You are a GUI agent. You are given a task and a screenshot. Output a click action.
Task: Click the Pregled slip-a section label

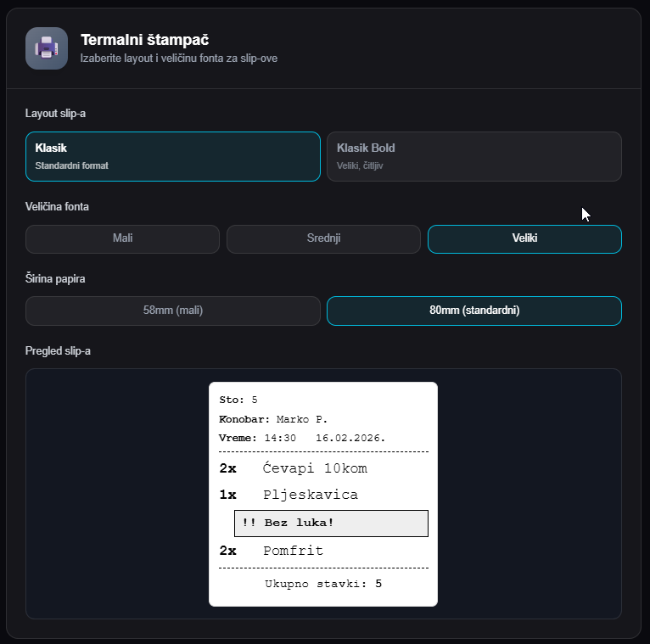click(x=58, y=351)
